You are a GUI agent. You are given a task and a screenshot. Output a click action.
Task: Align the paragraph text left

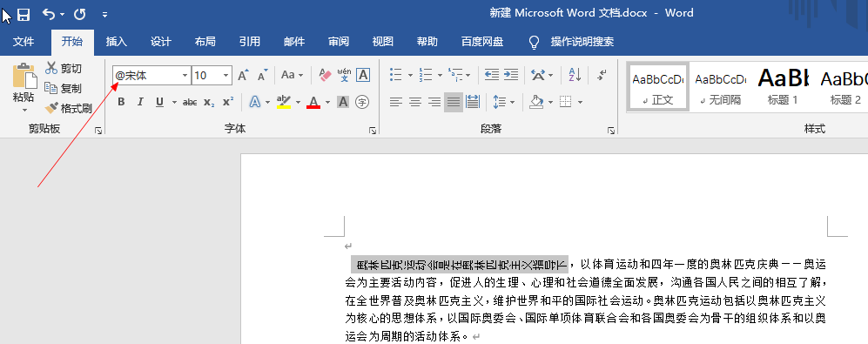coord(396,102)
